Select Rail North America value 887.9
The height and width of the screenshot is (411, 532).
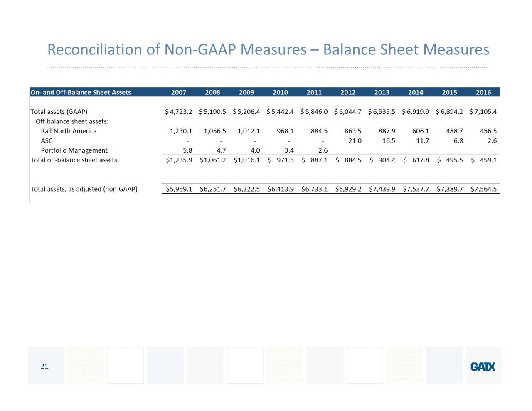387,131
